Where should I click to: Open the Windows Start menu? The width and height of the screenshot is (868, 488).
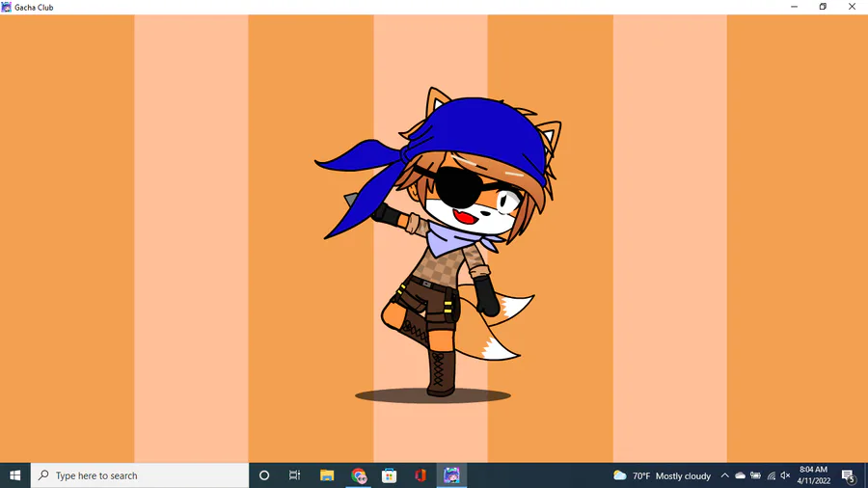tap(14, 475)
